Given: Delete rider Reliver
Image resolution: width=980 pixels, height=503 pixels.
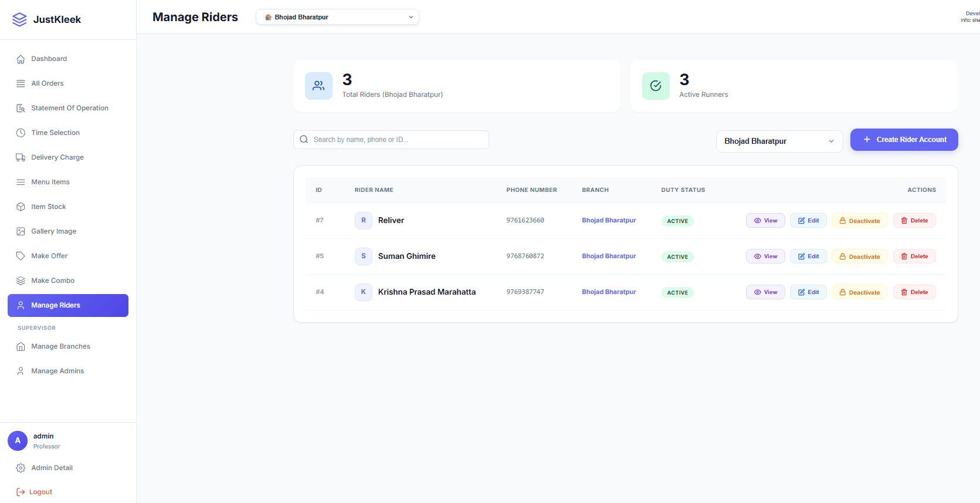Looking at the screenshot, I should tap(914, 221).
